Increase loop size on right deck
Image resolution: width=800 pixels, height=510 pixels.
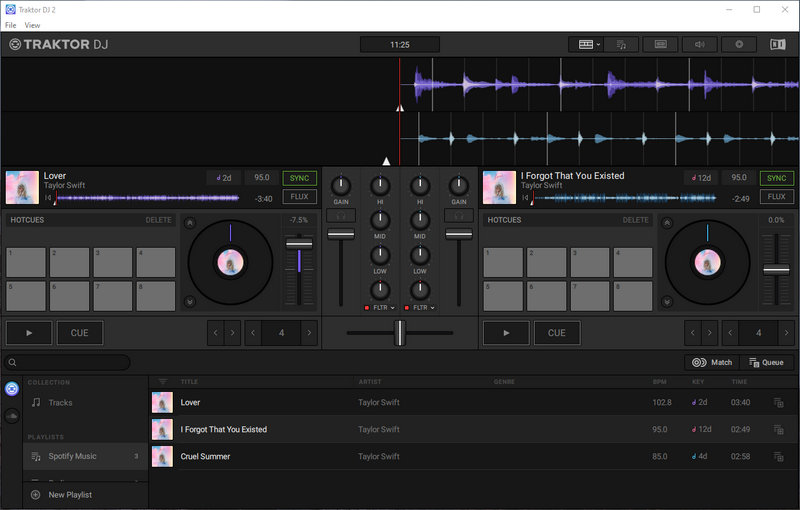(786, 333)
